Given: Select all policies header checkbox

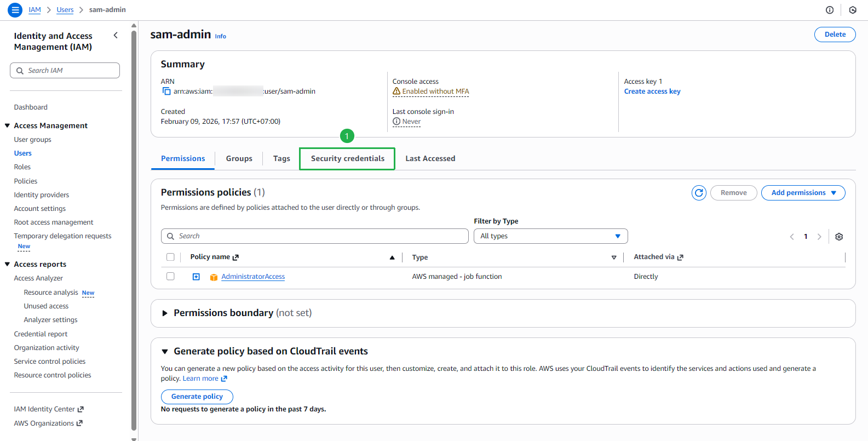Looking at the screenshot, I should (x=170, y=257).
